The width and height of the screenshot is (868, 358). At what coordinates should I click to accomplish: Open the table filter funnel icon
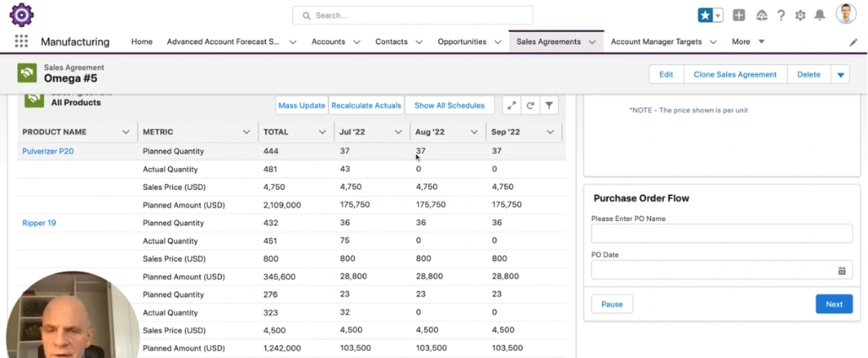(549, 105)
